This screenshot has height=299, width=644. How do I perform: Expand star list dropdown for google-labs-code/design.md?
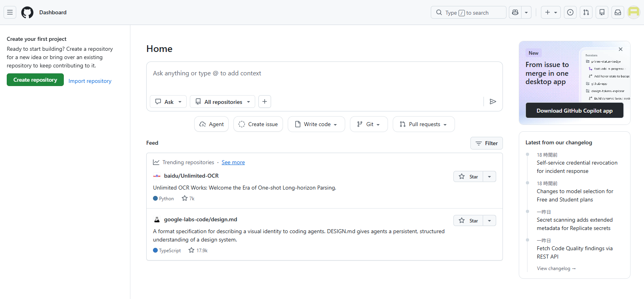[489, 220]
